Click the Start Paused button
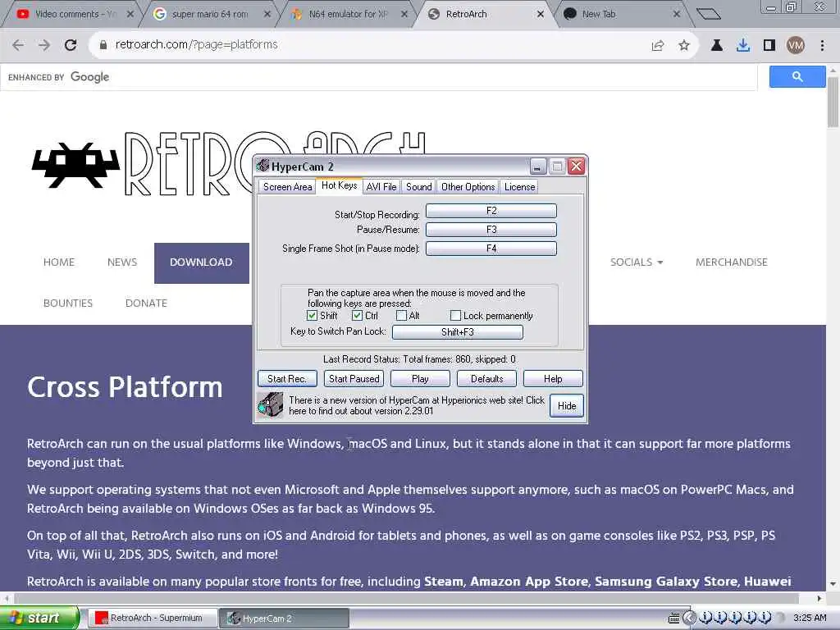Viewport: 840px width, 630px height. [354, 379]
